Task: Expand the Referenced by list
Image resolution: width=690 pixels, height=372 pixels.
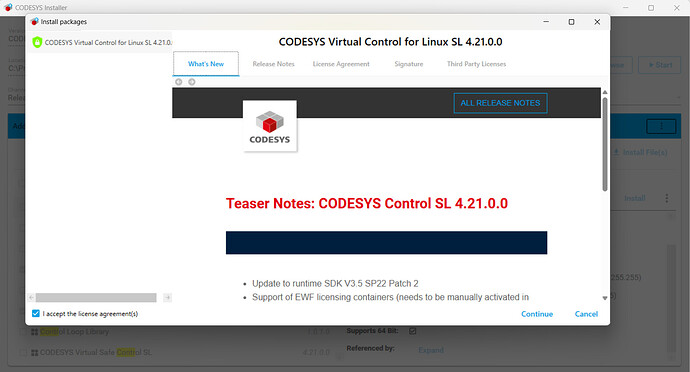Action: pyautogui.click(x=431, y=350)
